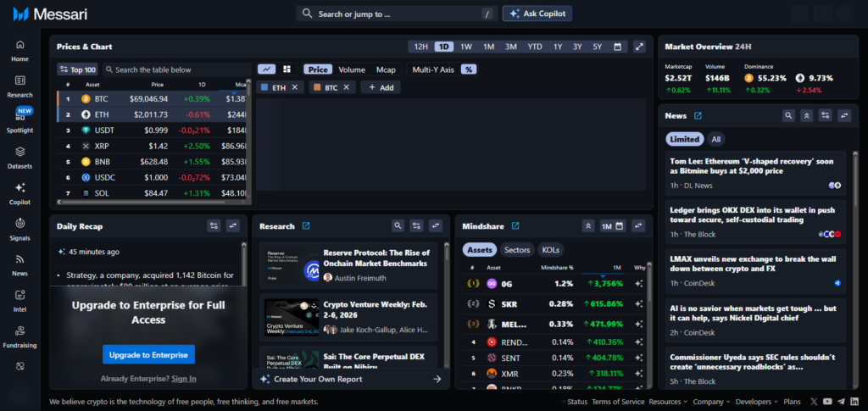Open the Datasets sidebar icon
The height and width of the screenshot is (411, 868).
(x=19, y=157)
